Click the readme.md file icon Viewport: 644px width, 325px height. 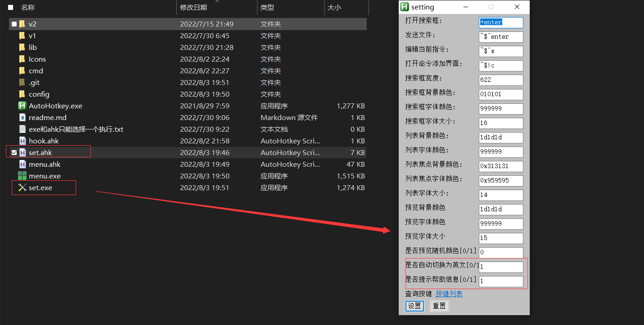22,117
